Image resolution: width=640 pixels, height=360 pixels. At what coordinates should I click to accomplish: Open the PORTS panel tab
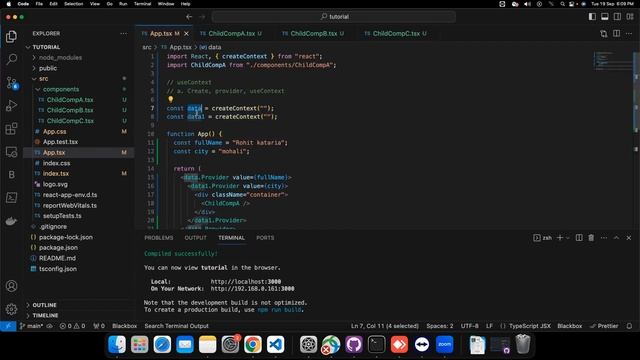coord(265,238)
